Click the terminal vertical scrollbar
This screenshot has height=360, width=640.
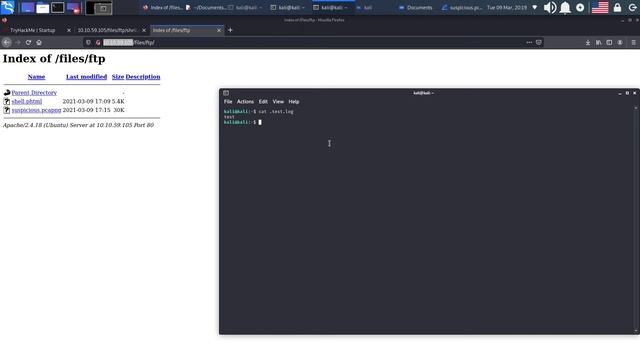(636, 219)
